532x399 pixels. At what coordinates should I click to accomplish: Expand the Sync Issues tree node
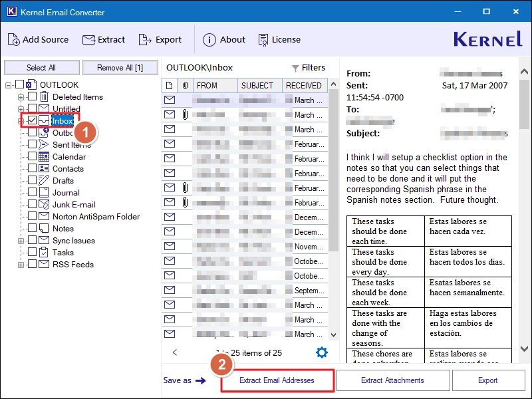[21, 241]
